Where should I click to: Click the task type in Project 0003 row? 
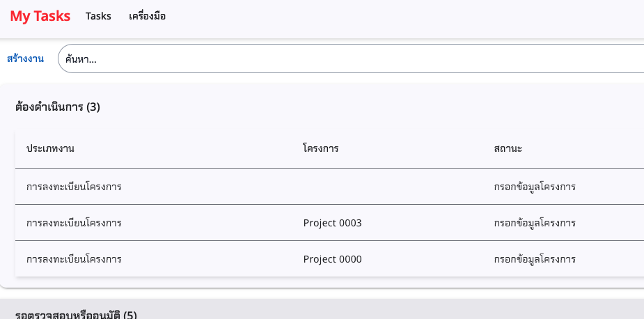(74, 223)
